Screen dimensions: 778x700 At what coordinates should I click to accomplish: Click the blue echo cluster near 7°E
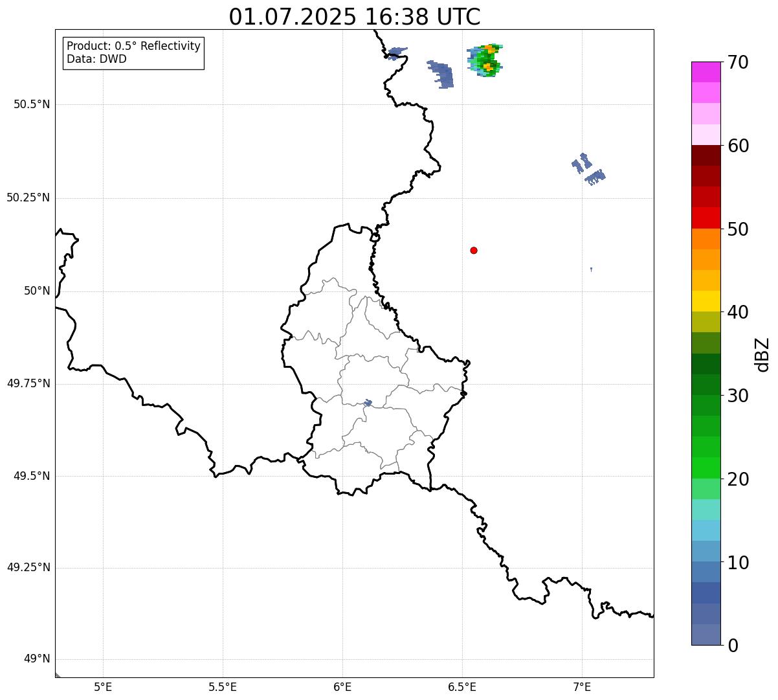click(x=588, y=170)
